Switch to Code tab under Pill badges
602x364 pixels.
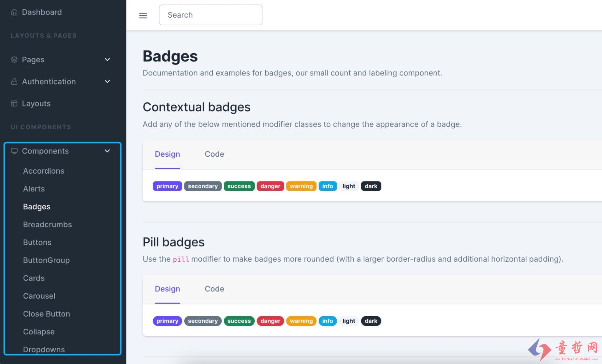click(x=214, y=289)
